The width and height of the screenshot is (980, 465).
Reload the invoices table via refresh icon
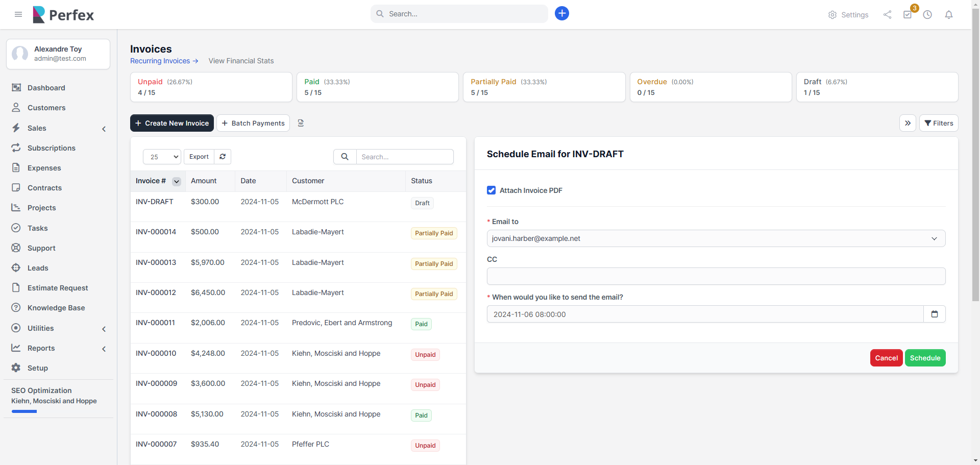pos(223,157)
